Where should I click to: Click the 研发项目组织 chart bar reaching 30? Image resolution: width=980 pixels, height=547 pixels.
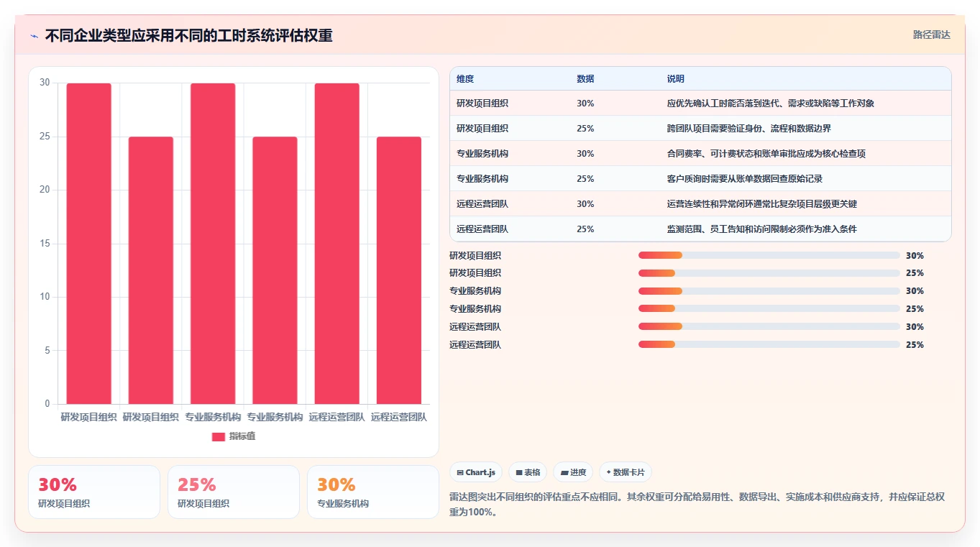(x=89, y=244)
